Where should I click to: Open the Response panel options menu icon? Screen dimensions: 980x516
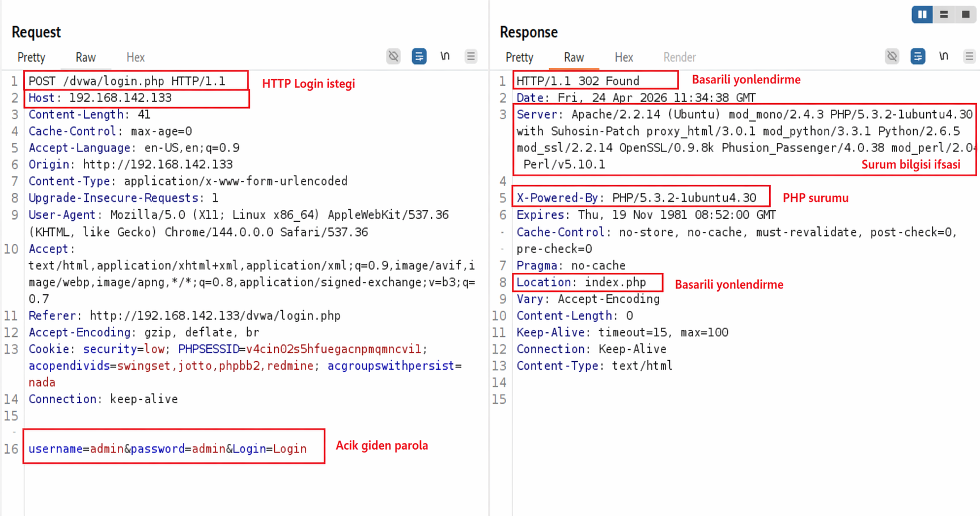coord(969,56)
